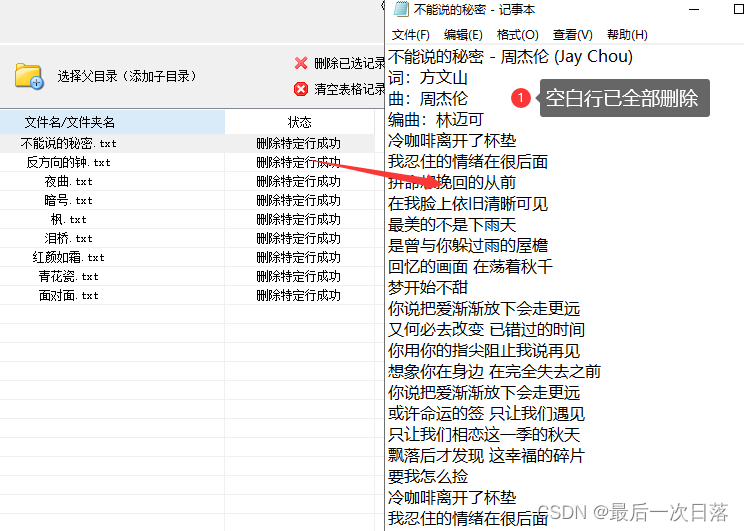The height and width of the screenshot is (531, 744).
Task: Click the line 或许命运的签 只让我们遇见
Action: point(486,413)
